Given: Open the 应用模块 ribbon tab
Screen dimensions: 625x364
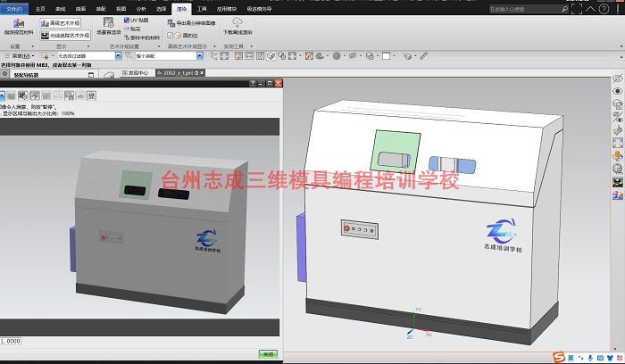Looking at the screenshot, I should pyautogui.click(x=227, y=9).
